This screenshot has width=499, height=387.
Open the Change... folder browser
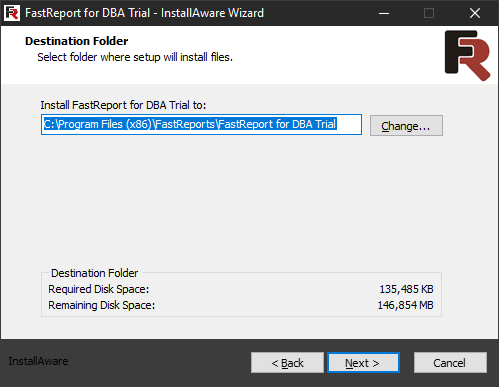[x=406, y=126]
